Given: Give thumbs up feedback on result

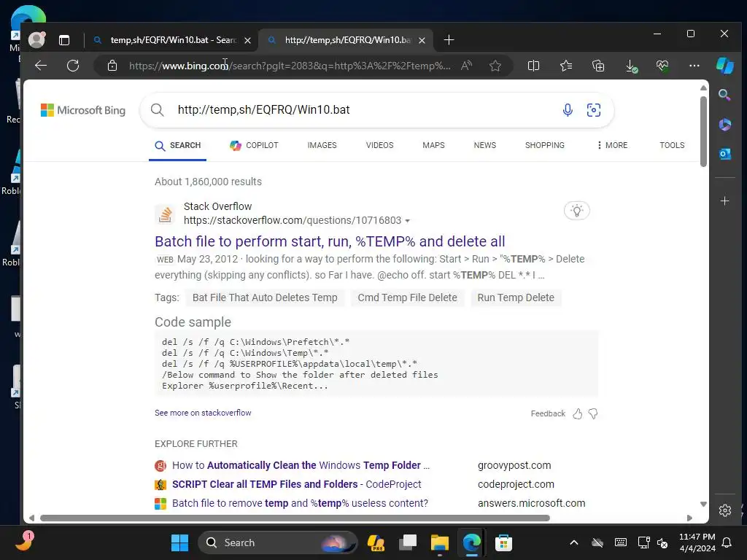Looking at the screenshot, I should [578, 414].
